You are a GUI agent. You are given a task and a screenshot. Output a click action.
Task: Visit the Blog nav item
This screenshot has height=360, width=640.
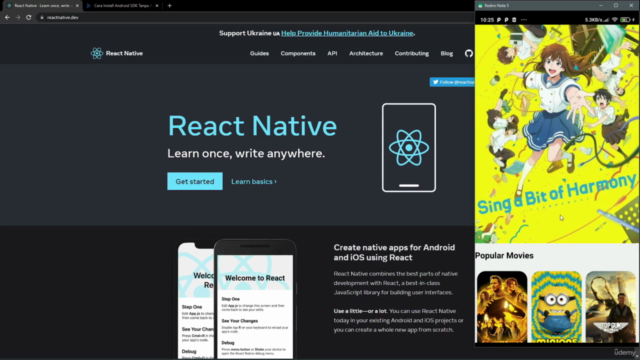(x=447, y=53)
